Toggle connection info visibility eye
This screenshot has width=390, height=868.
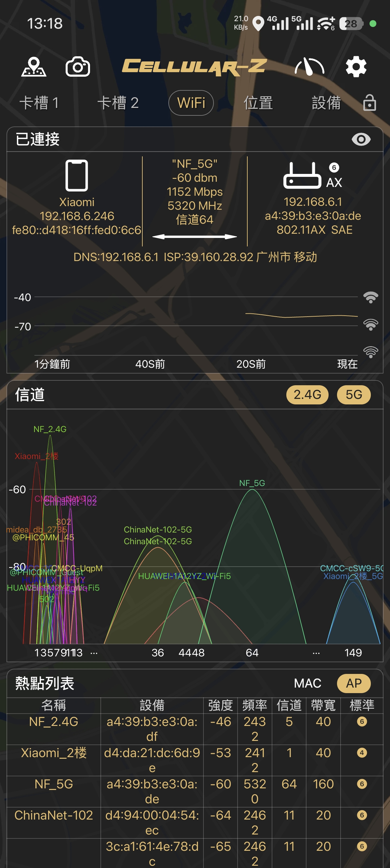point(361,139)
